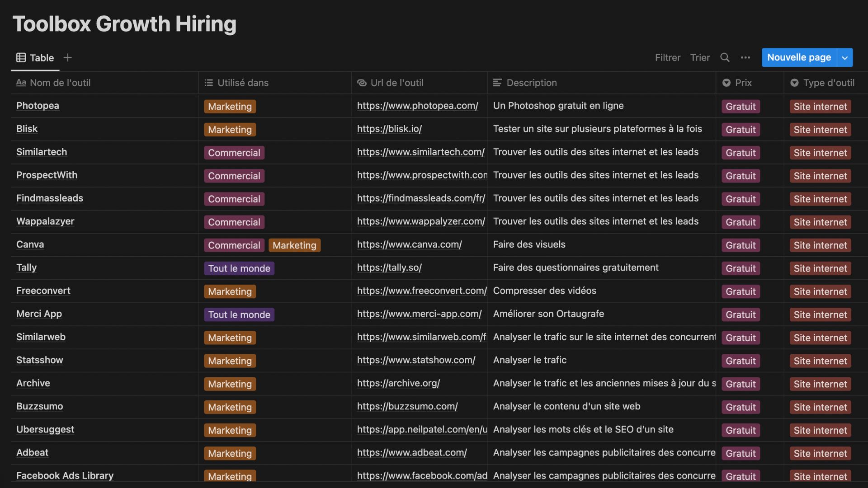Open the Description column header menu

531,83
